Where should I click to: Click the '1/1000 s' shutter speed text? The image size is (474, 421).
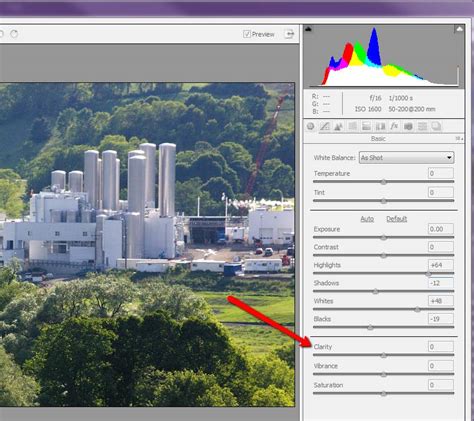pyautogui.click(x=401, y=98)
